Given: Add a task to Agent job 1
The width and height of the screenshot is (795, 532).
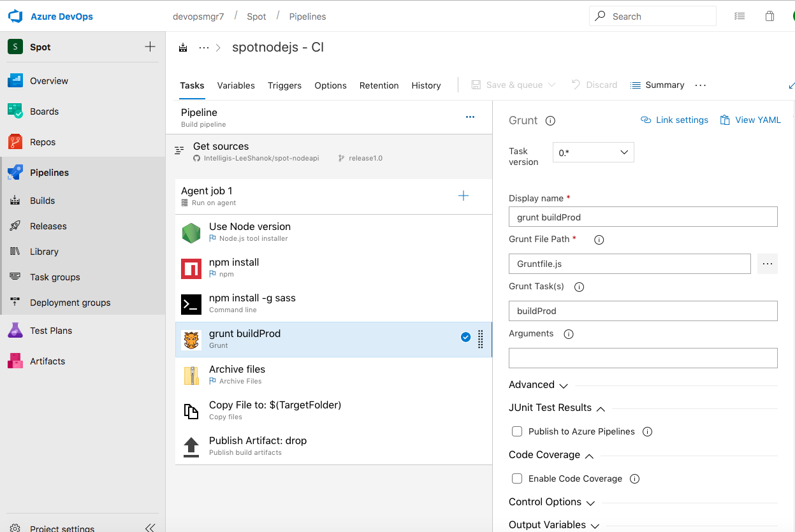Looking at the screenshot, I should pos(463,196).
